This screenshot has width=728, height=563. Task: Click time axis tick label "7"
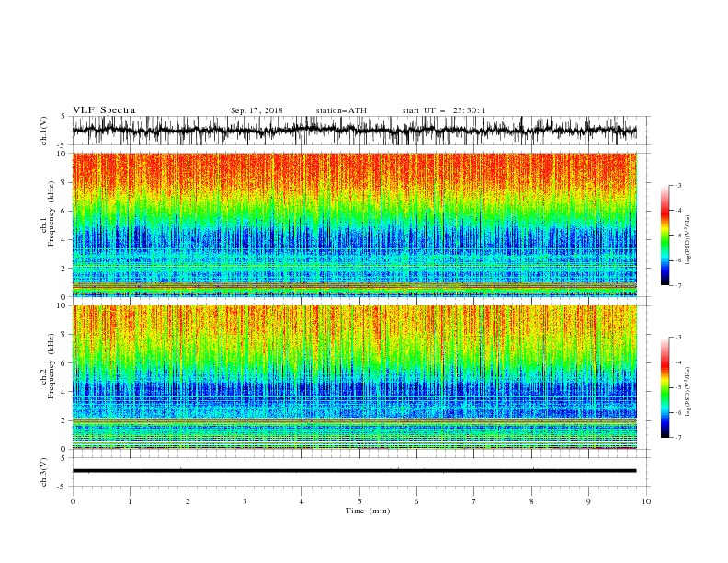[x=474, y=501]
